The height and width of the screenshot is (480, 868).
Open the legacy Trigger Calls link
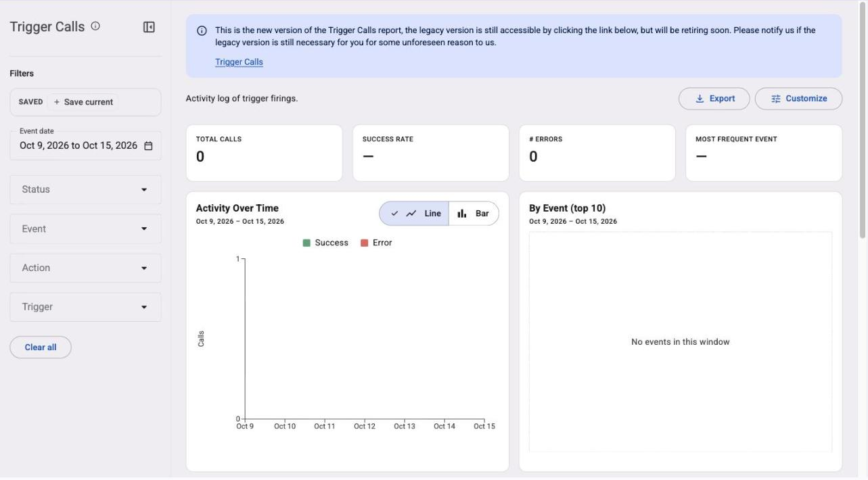click(x=239, y=62)
